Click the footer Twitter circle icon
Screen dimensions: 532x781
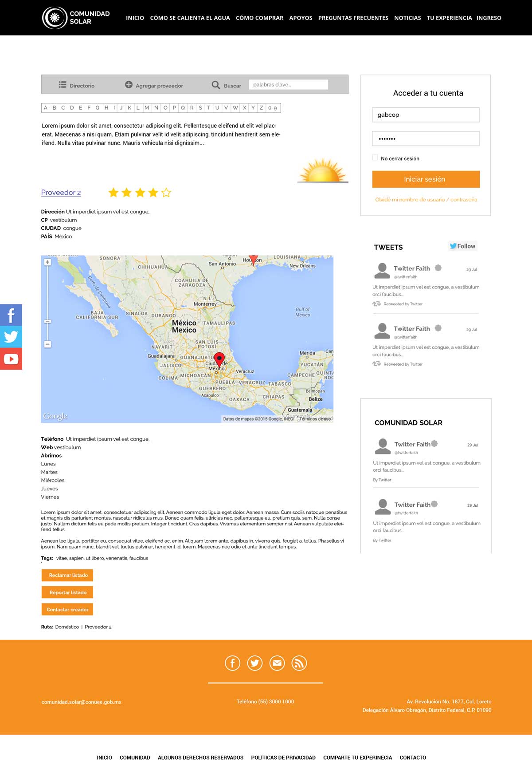[x=255, y=663]
